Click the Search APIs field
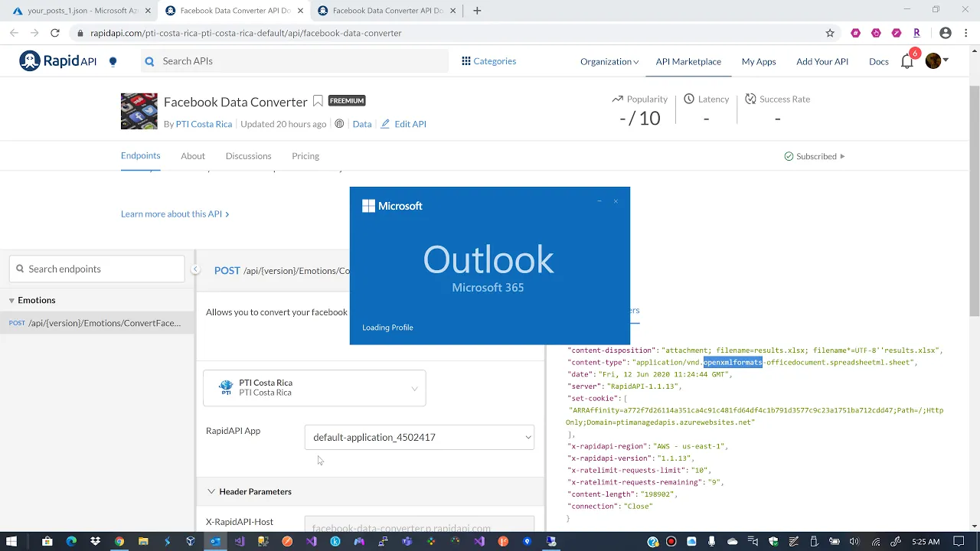 tap(295, 61)
